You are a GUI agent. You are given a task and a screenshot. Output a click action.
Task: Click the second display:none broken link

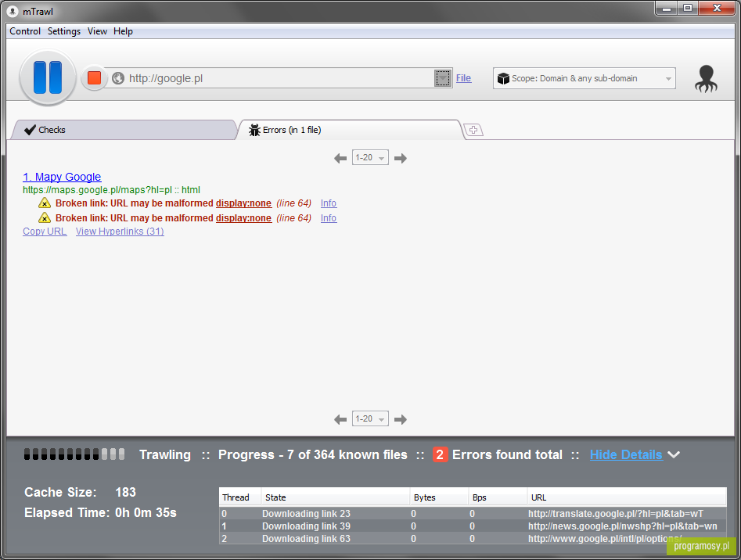(x=243, y=217)
